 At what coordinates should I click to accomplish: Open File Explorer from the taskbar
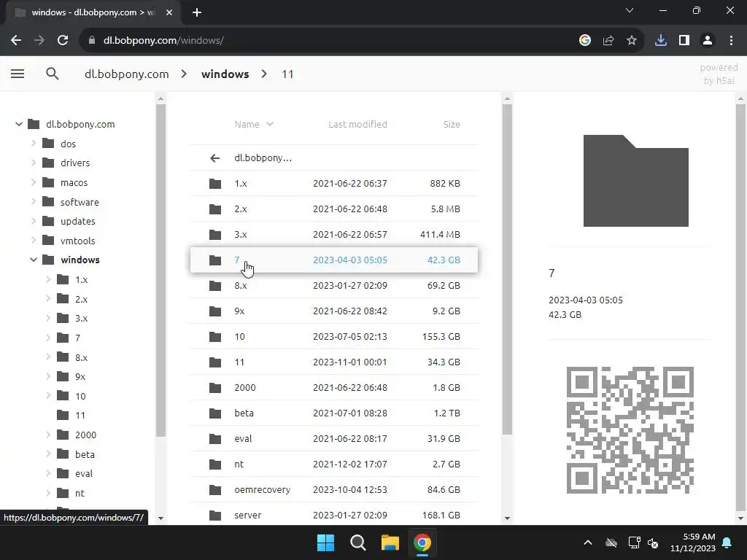(x=390, y=542)
